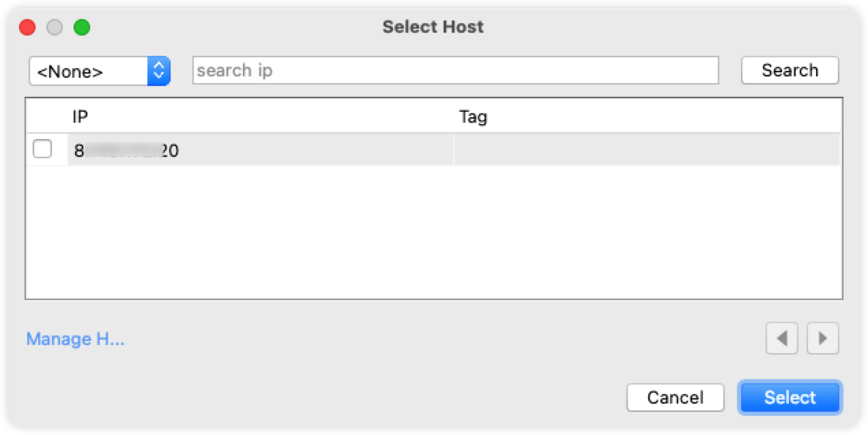The height and width of the screenshot is (435, 868).
Task: Maximize the Select Host window
Action: [82, 27]
